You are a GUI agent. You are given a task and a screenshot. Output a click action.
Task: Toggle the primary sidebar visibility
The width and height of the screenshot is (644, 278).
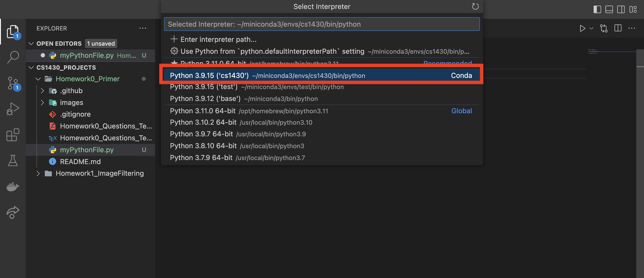[x=597, y=9]
